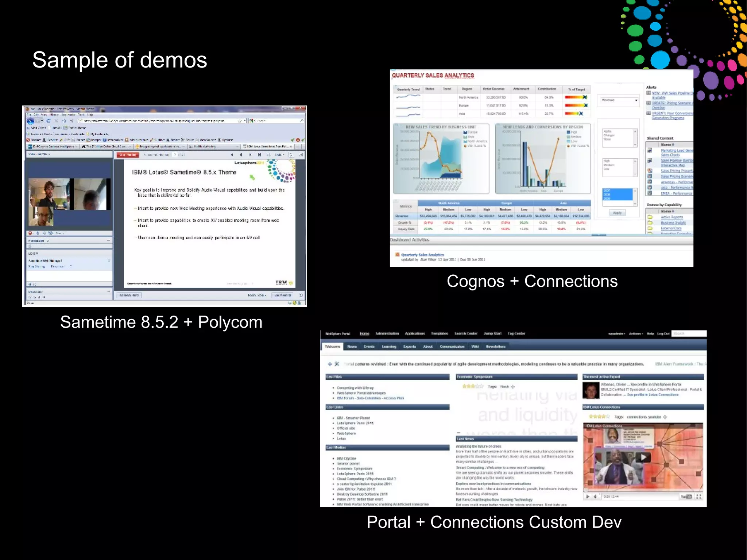747x560 pixels.
Task: Switch to the Newsletters tab in the portal
Action: click(x=495, y=347)
